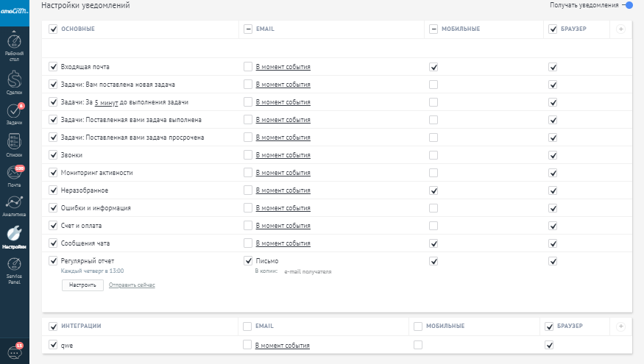This screenshot has height=364, width=644.
Task: Click the plus icon in the Интеграции header row
Action: pyautogui.click(x=620, y=326)
